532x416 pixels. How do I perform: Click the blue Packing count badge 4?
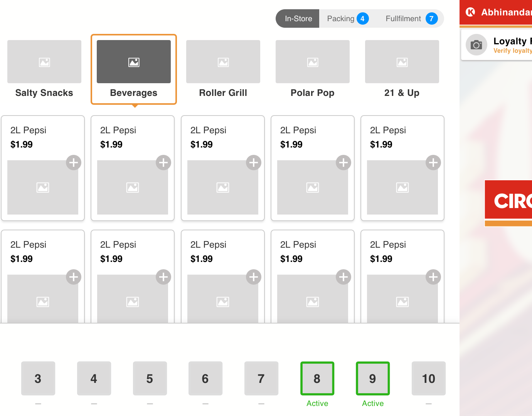362,18
